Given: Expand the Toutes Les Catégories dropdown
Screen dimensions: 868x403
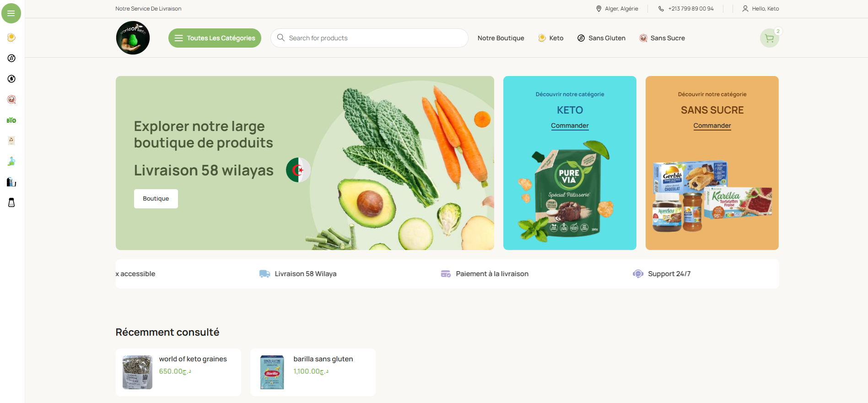Looking at the screenshot, I should click(x=215, y=38).
